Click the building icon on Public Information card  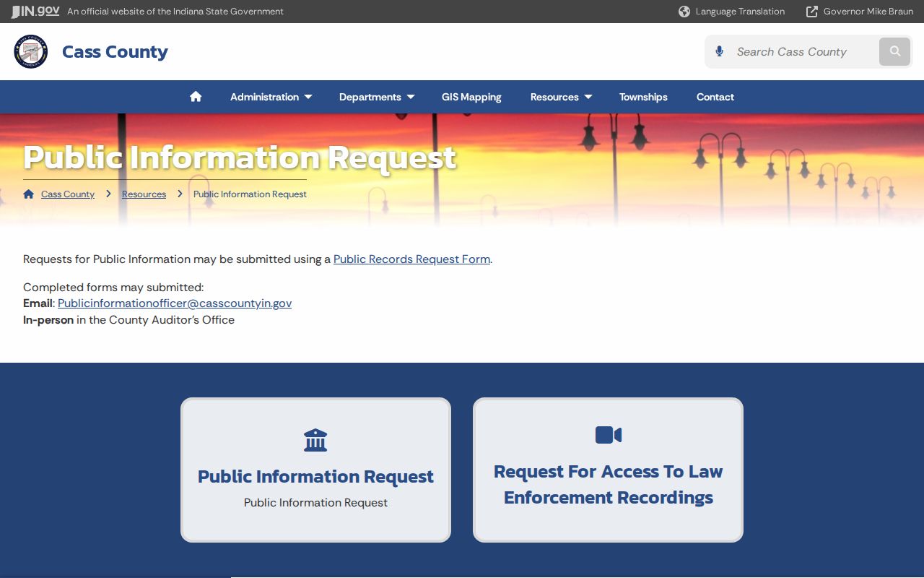315,440
